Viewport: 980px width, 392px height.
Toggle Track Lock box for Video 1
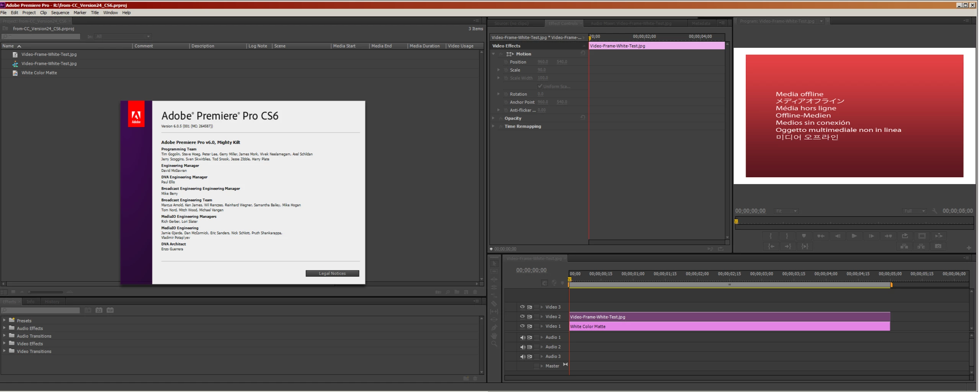537,326
